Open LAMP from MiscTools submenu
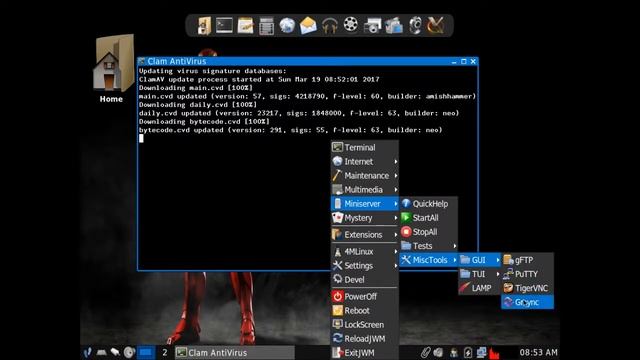 coord(480,288)
